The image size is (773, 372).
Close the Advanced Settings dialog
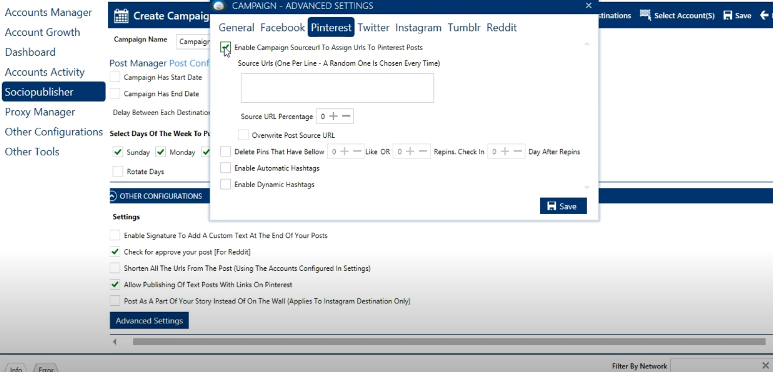click(x=589, y=6)
